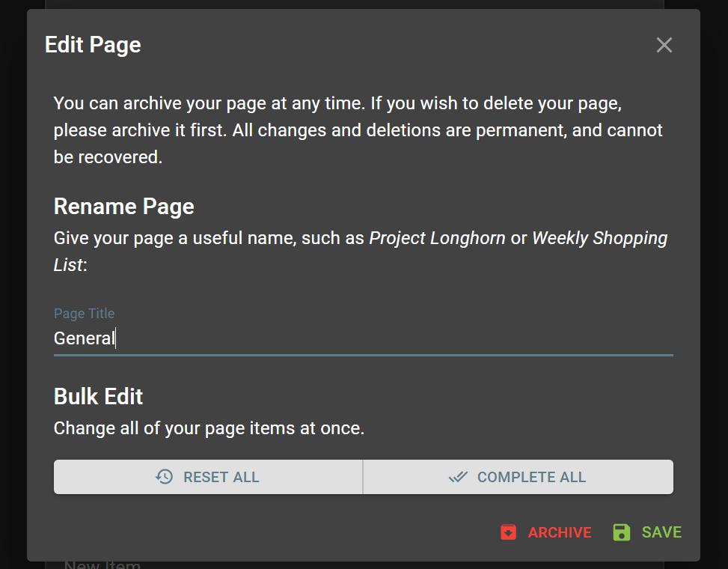Click the New Item field behind the dialog
This screenshot has height=569, width=728.
103,565
